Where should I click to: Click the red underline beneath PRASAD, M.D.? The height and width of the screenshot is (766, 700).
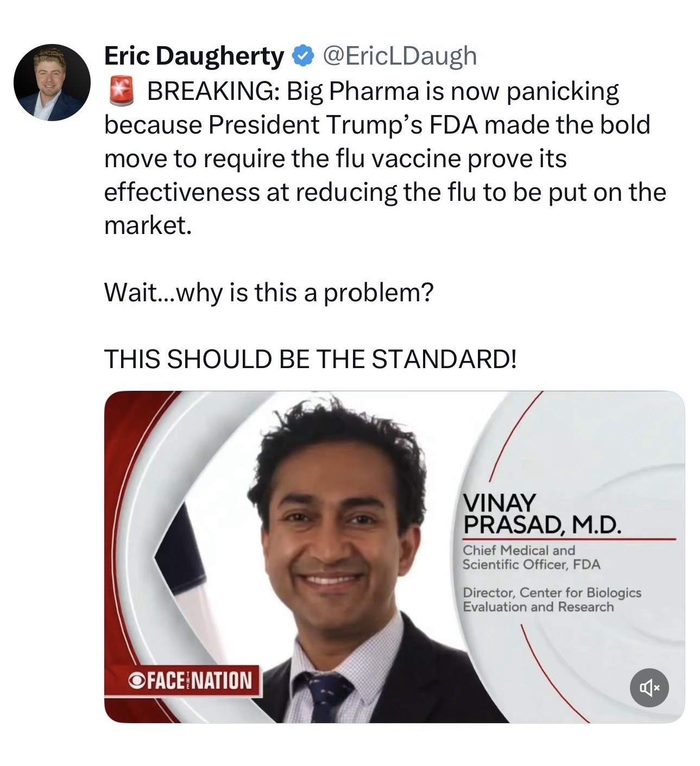coord(569,539)
